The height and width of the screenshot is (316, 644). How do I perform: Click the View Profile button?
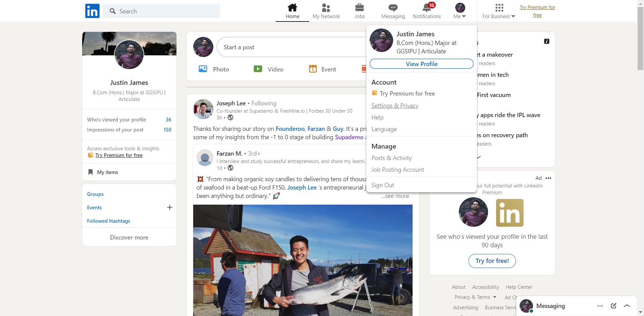(422, 64)
